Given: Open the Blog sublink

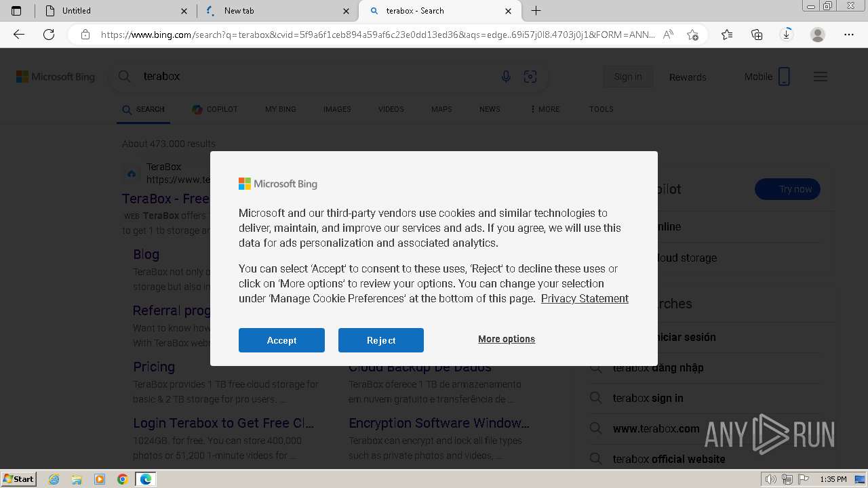Looking at the screenshot, I should point(146,254).
